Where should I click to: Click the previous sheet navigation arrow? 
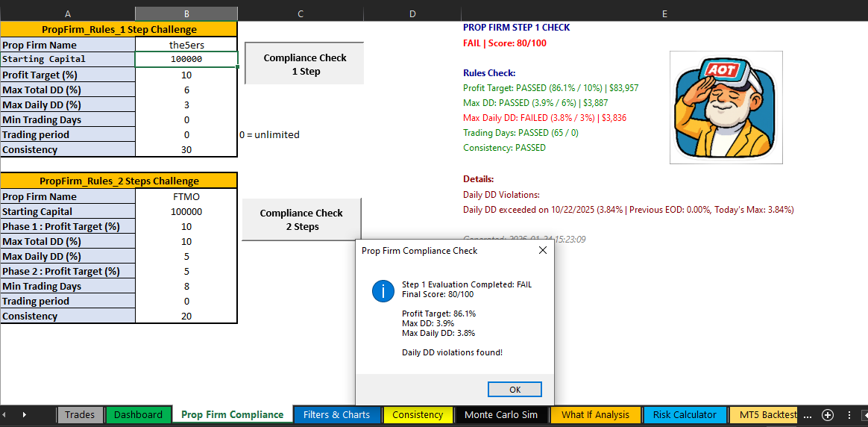(x=4, y=415)
